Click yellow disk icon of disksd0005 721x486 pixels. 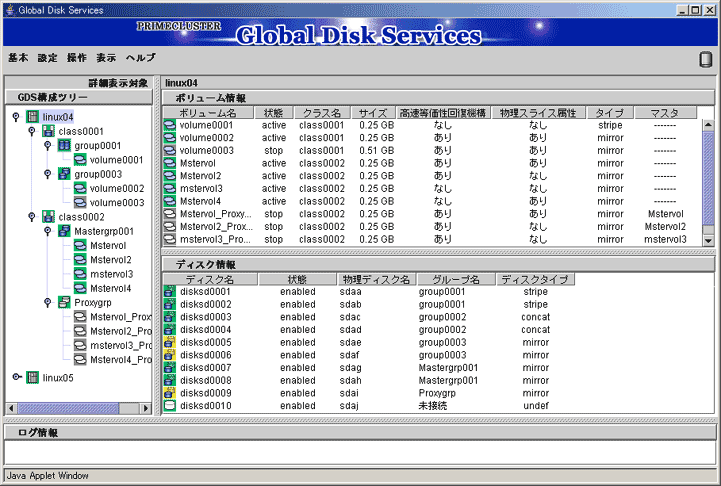click(x=170, y=342)
